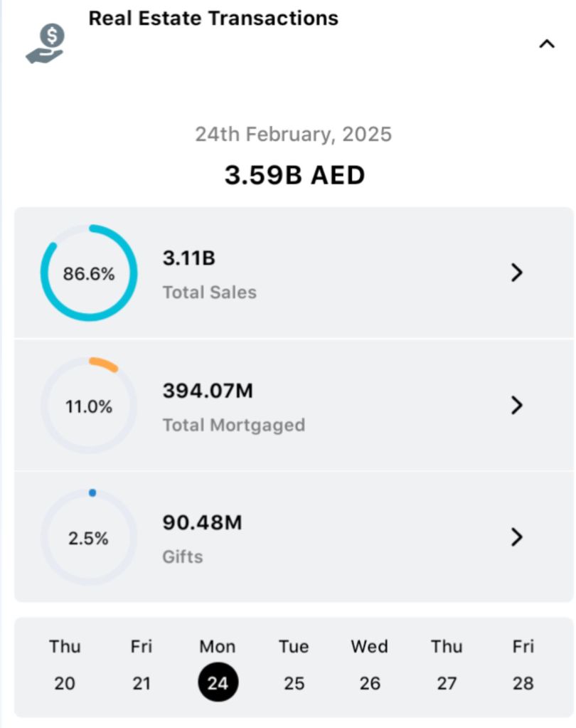This screenshot has height=728, width=576.
Task: Open Total Mortgaged details arrow
Action: [517, 405]
